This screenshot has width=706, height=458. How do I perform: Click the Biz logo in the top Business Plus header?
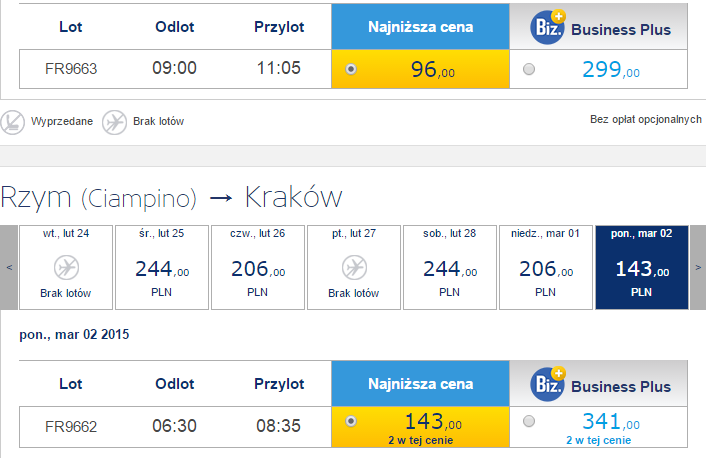coord(547,27)
